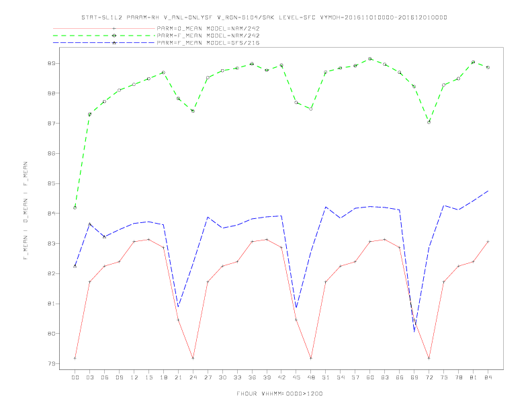Click x-axis forecast hour label 75

point(444,377)
